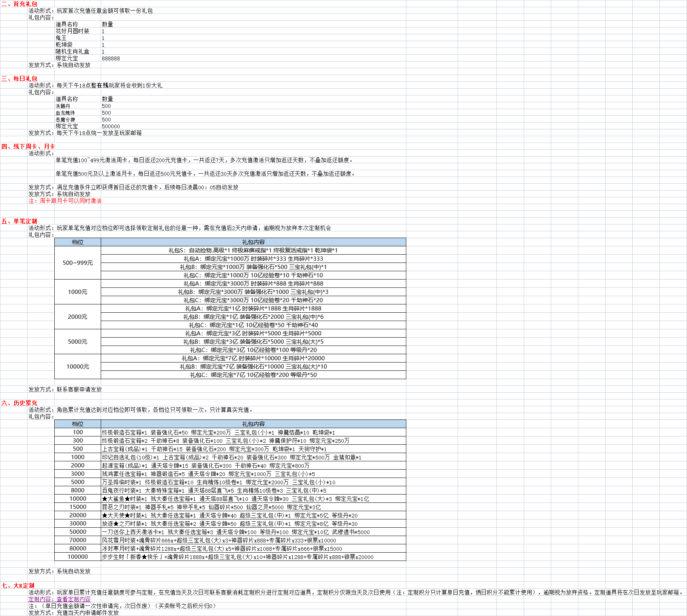Click 礼包A row with 时装碎片*1888
This screenshot has height=616, width=687.
tap(253, 308)
